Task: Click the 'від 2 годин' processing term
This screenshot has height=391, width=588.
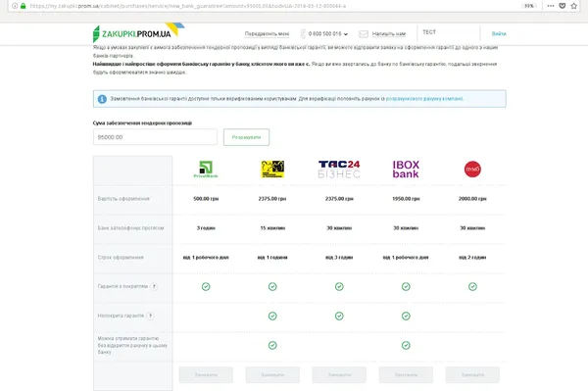Action: [x=472, y=257]
